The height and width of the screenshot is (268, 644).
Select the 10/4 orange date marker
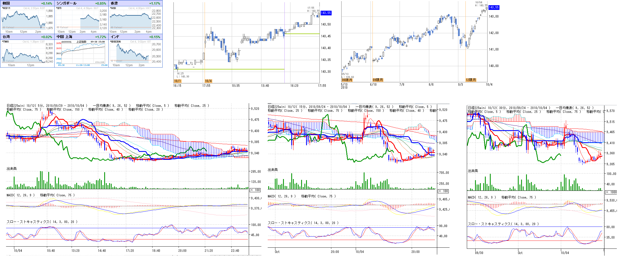(208, 81)
